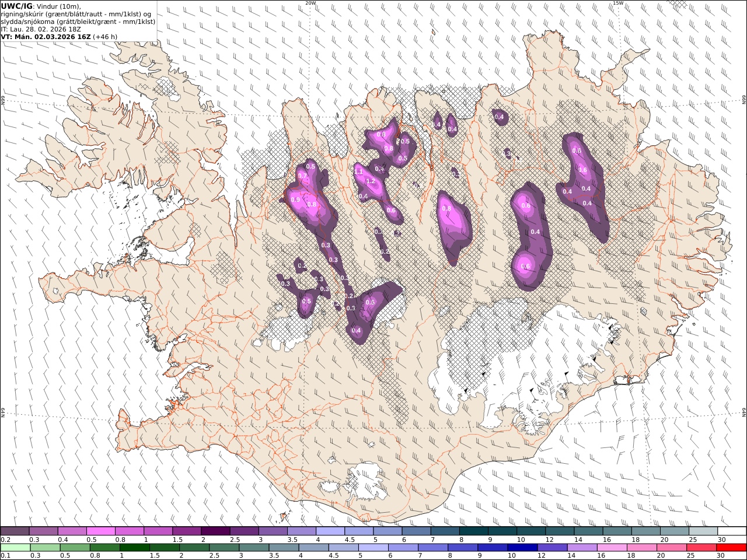Click the navy blue swatch between 10 and 12 in the lower legend
Screen dimensions: 747x560
pos(522,548)
